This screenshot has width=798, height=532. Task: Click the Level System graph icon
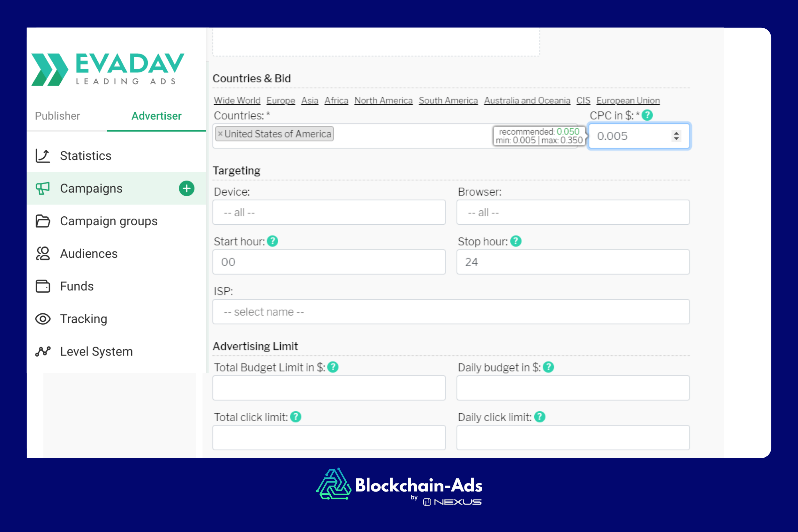43,351
